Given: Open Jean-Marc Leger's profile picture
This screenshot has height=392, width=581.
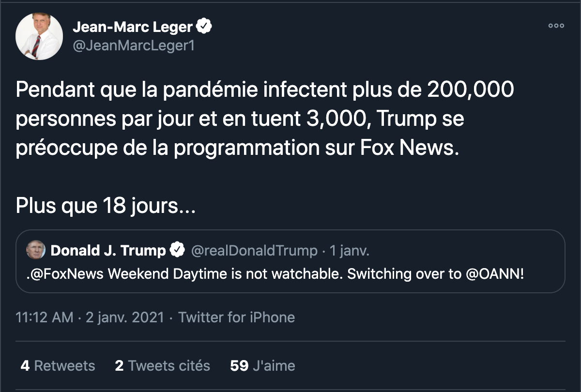Looking at the screenshot, I should pos(39,37).
